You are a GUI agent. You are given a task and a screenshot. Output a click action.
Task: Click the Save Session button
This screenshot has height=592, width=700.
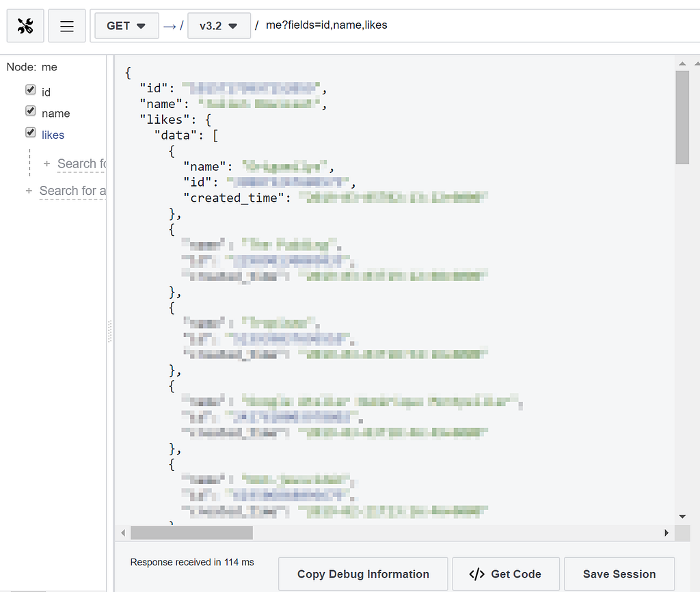(x=619, y=574)
